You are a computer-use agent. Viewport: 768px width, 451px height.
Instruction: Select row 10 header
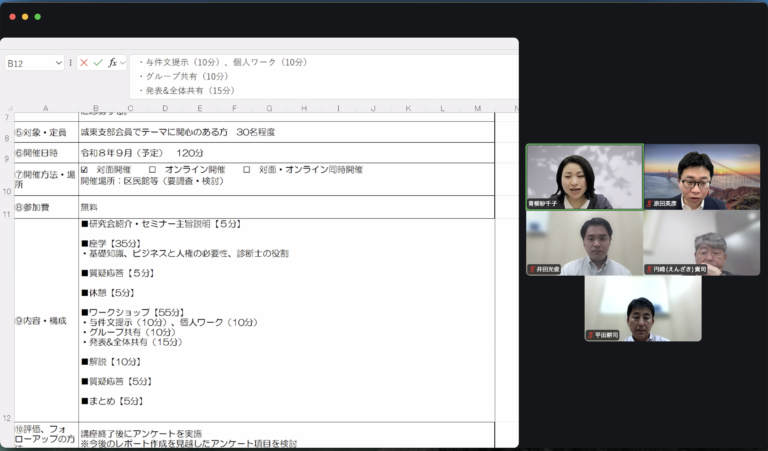click(7, 179)
